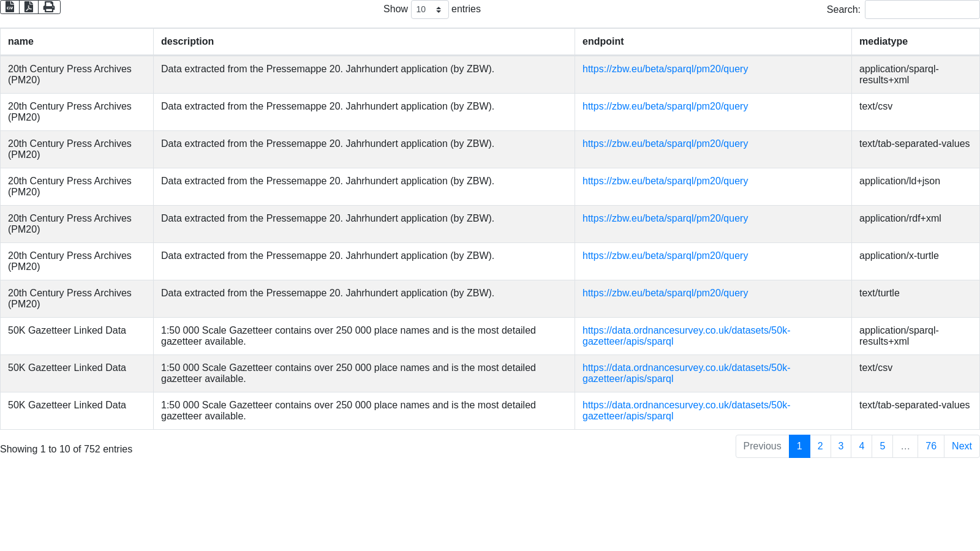Viewport: 980px width, 551px height.
Task: Open pm20 query link in application/ld+json row
Action: point(665,181)
